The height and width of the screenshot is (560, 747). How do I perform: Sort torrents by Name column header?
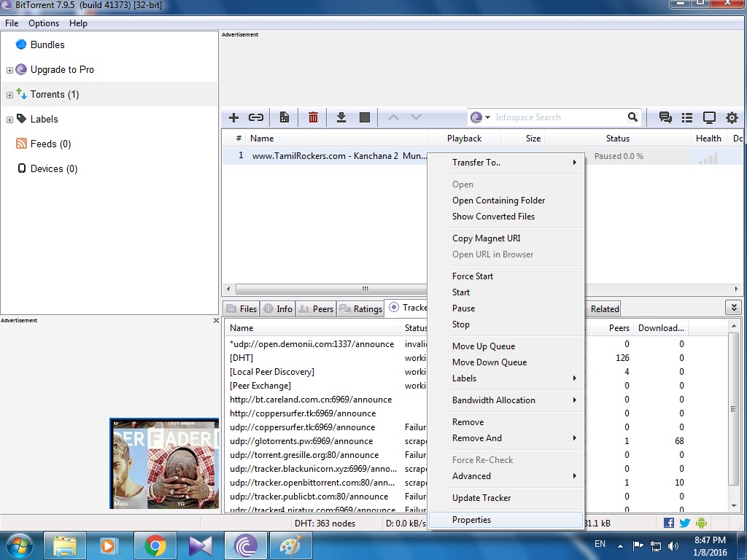click(x=337, y=139)
